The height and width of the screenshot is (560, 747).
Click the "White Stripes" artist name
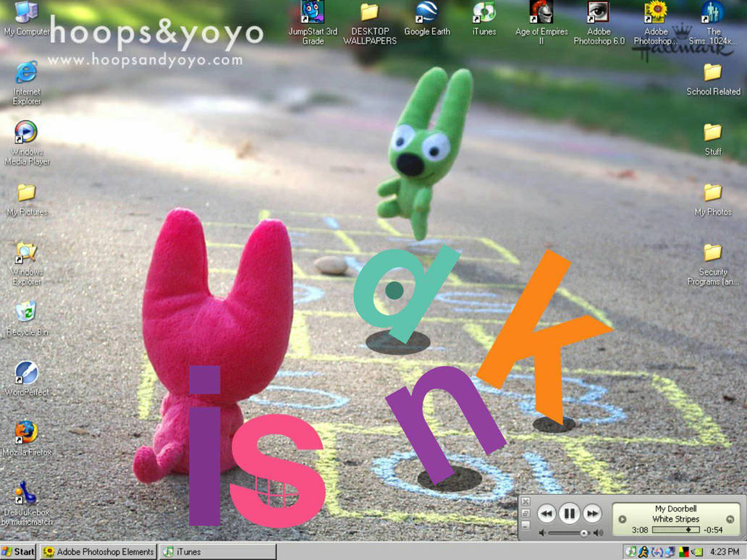[x=675, y=519]
